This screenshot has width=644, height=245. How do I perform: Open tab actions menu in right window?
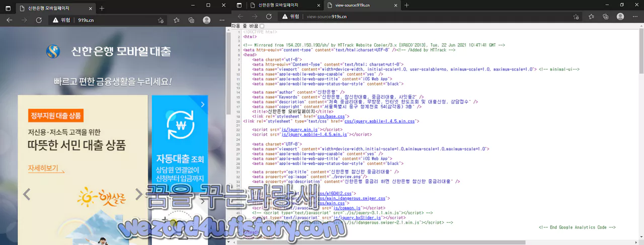pos(239,5)
